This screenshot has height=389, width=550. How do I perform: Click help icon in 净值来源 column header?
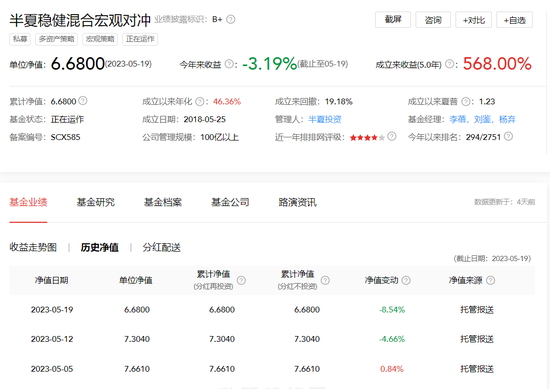point(490,280)
